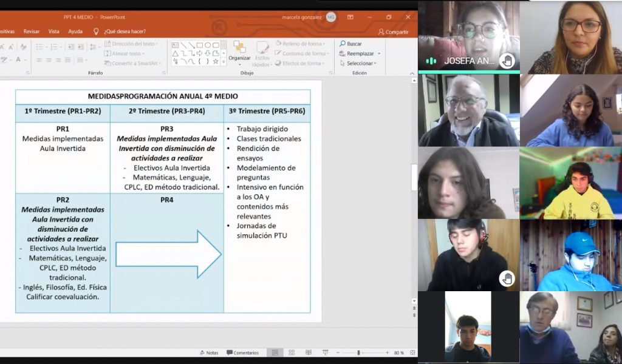Select the Right Arrow block shape
The image size is (622, 364).
199,53
